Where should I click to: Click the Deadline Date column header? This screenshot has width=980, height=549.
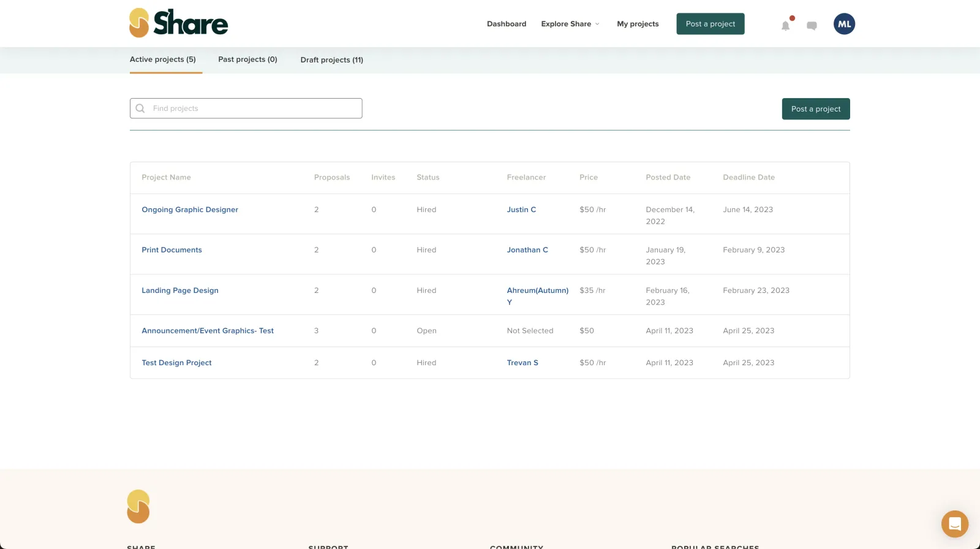(748, 178)
